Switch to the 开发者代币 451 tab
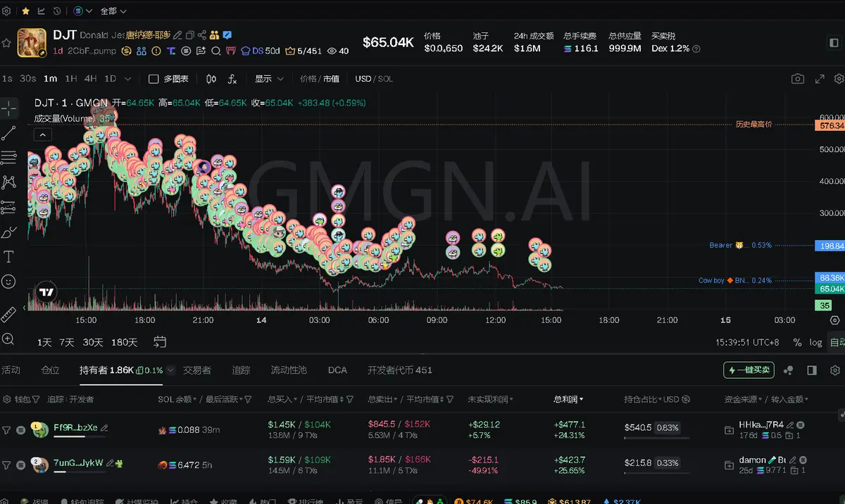The height and width of the screenshot is (504, 845). pos(400,370)
